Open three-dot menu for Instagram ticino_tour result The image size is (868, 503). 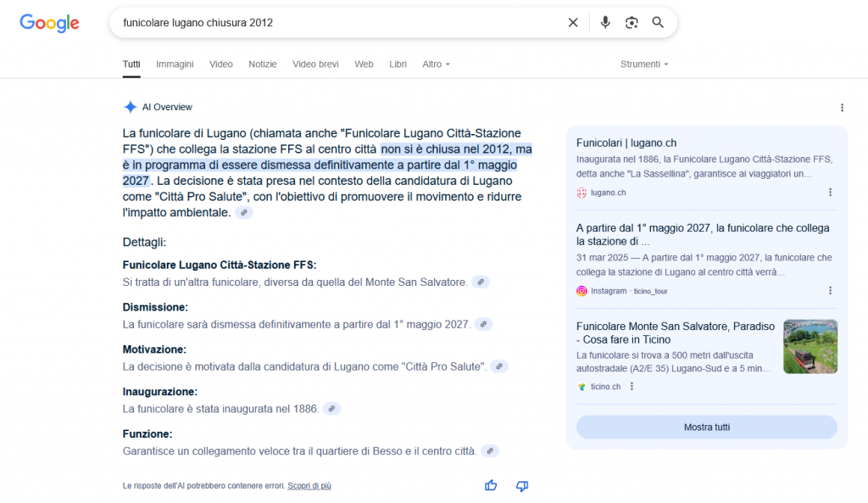point(830,291)
